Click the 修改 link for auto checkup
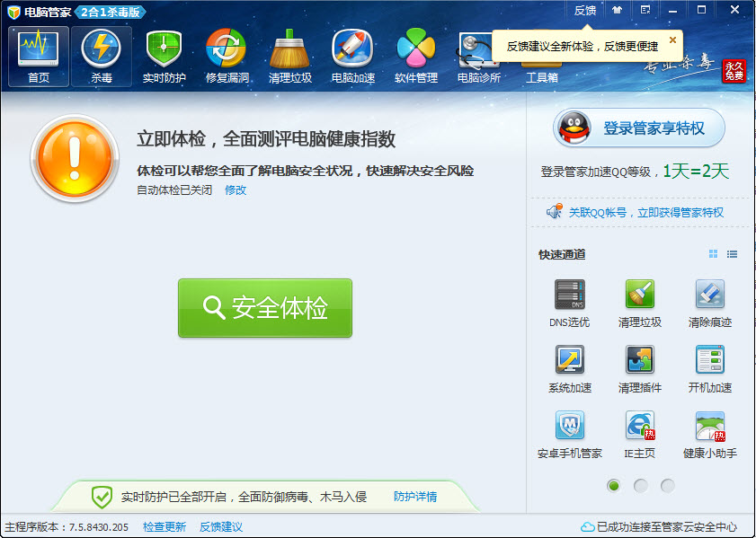This screenshot has height=538, width=756. [x=236, y=190]
